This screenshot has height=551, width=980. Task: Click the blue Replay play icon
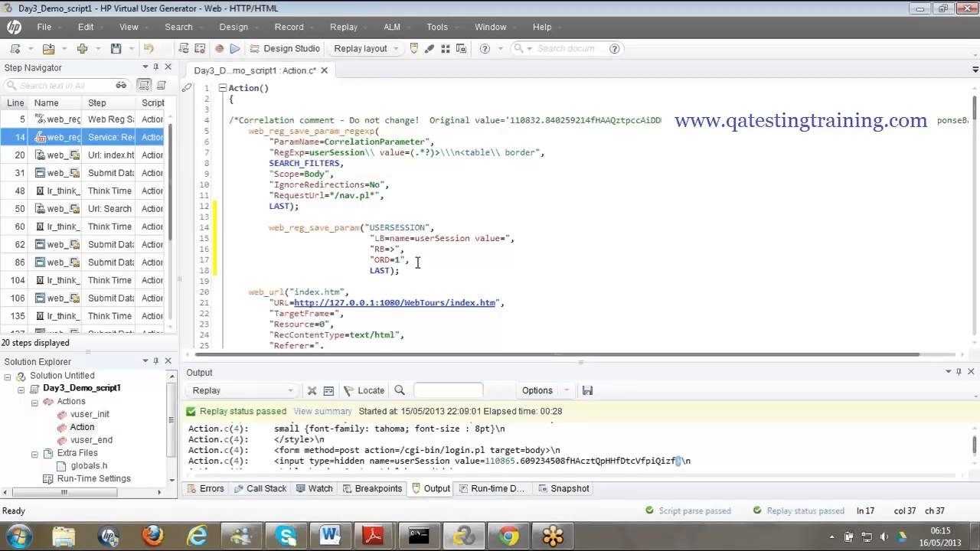pos(235,48)
